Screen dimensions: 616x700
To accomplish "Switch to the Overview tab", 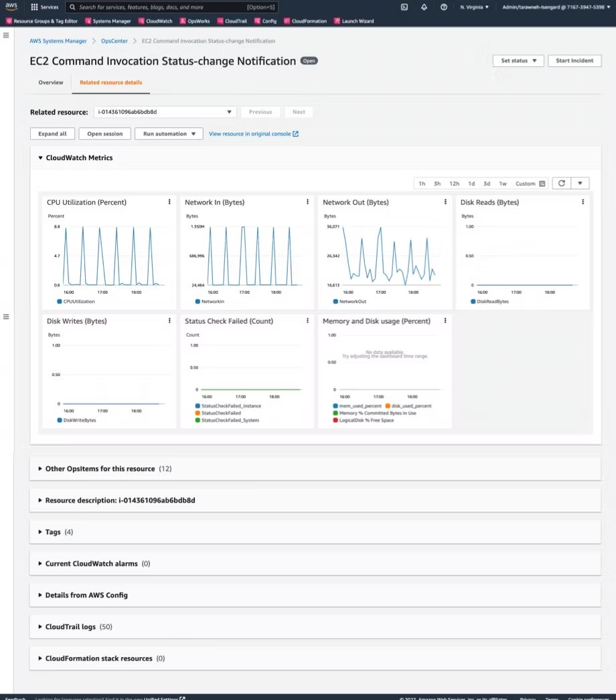I will click(x=51, y=82).
